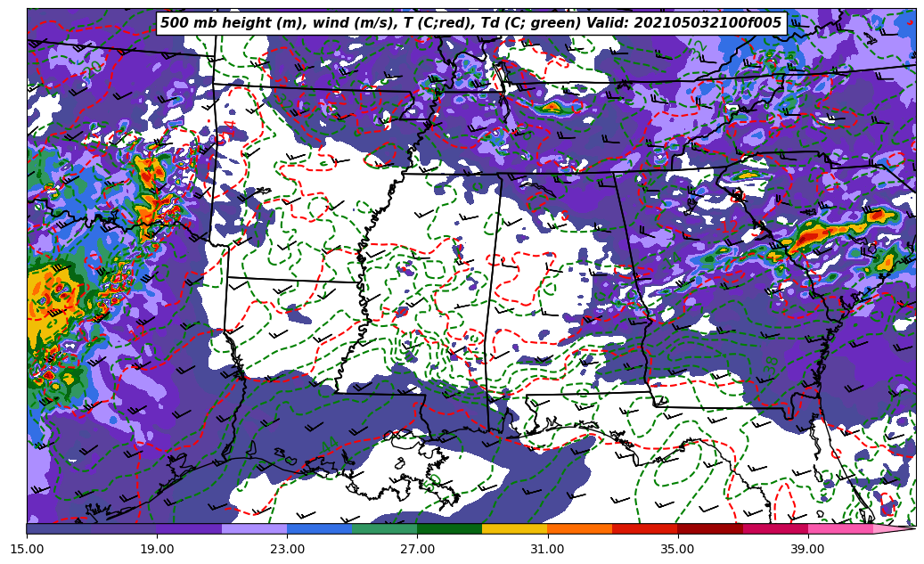
Task: Click the pale pink arrow tip ending the colorbar
Action: [x=893, y=528]
